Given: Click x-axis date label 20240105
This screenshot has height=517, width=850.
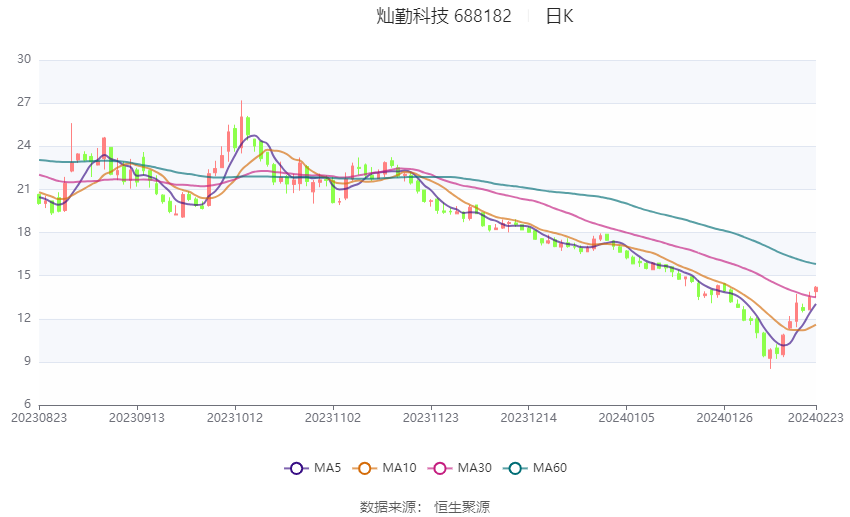Looking at the screenshot, I should click(627, 418).
